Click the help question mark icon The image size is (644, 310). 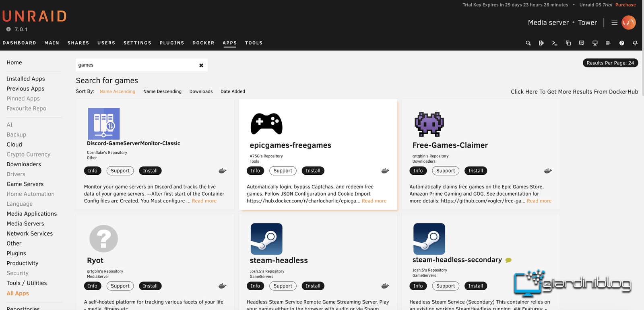coord(622,43)
